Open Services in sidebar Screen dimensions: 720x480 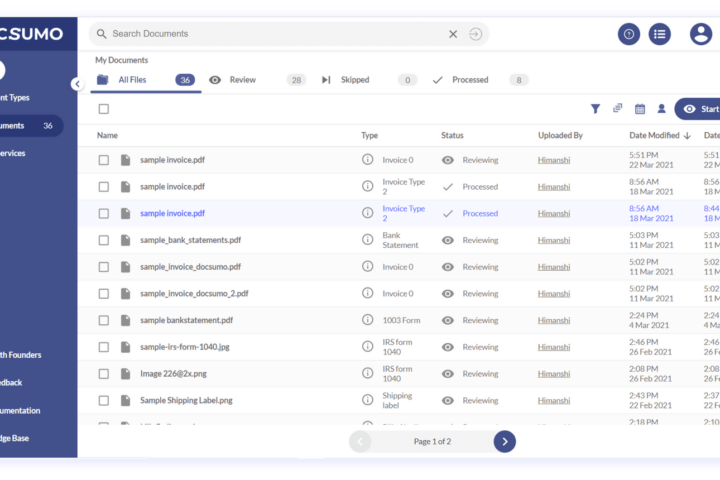pyautogui.click(x=13, y=153)
